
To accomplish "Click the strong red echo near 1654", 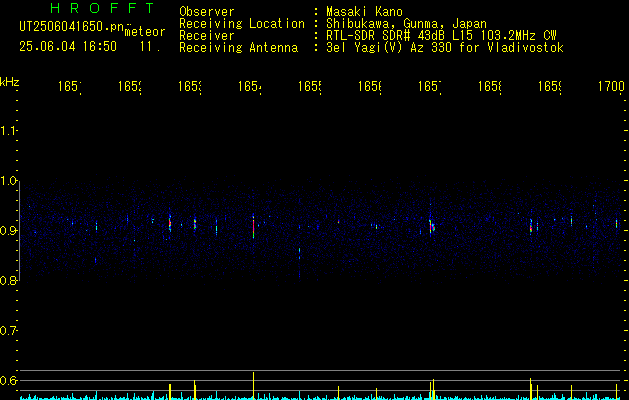I will (254, 227).
